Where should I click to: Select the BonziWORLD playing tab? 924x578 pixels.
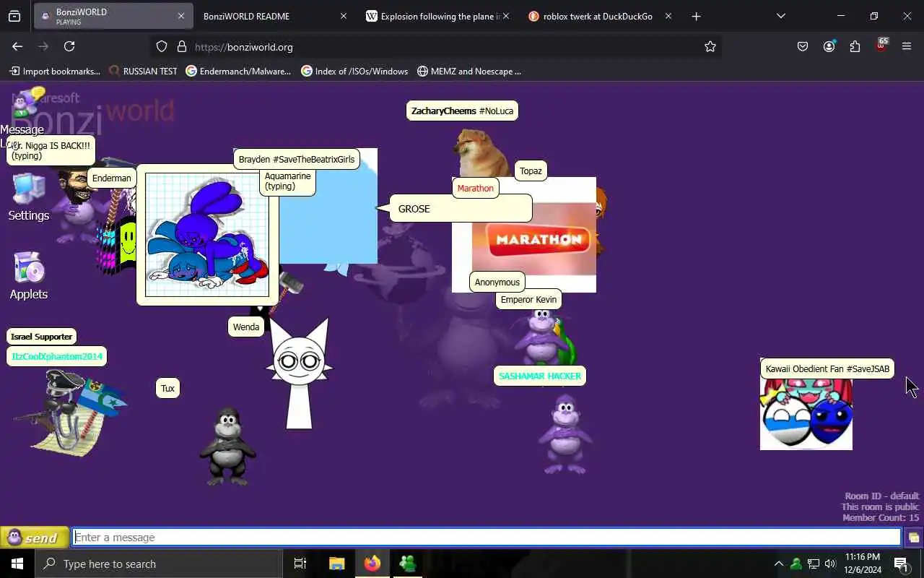pos(113,16)
